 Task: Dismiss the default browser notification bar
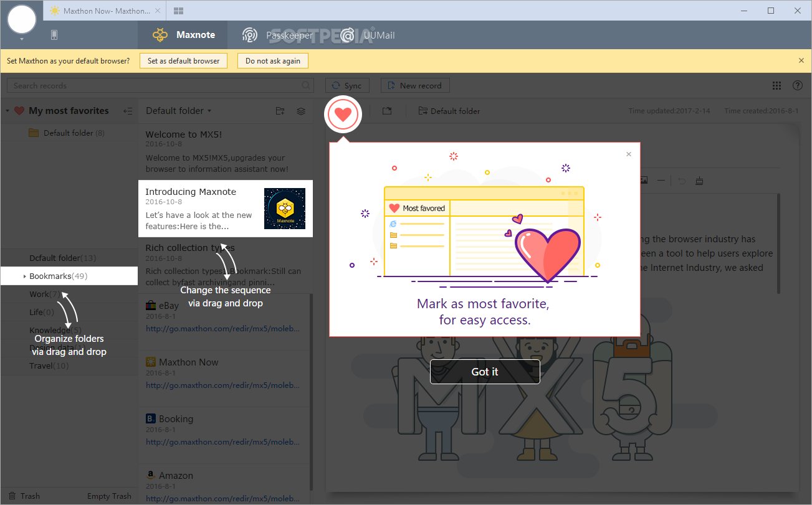[x=801, y=60]
